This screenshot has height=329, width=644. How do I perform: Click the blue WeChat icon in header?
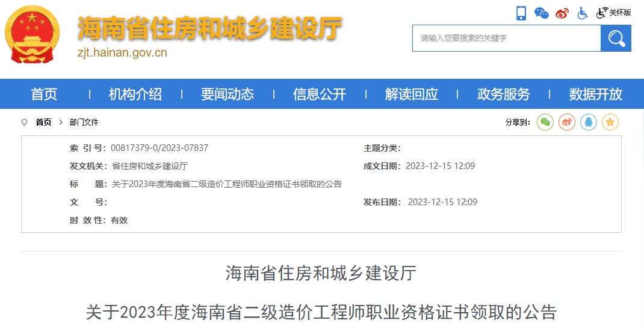(x=542, y=13)
